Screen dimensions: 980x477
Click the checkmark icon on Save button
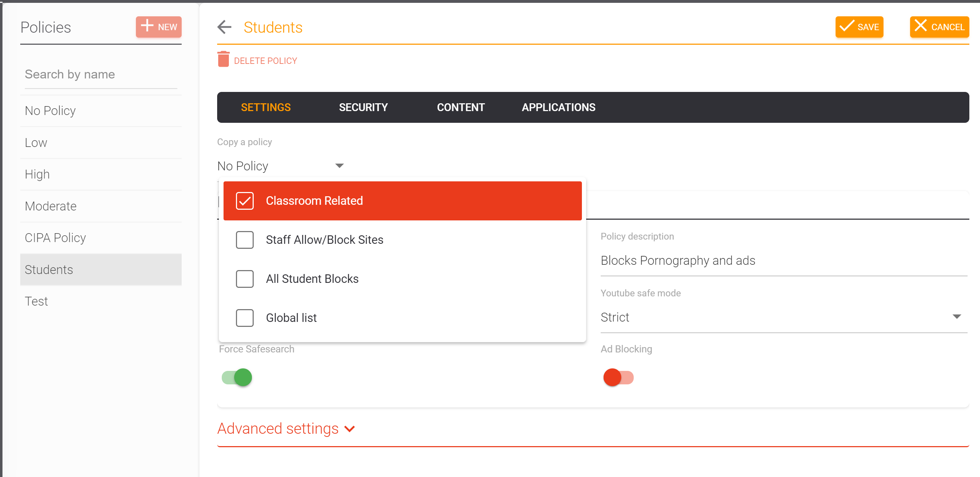point(847,26)
